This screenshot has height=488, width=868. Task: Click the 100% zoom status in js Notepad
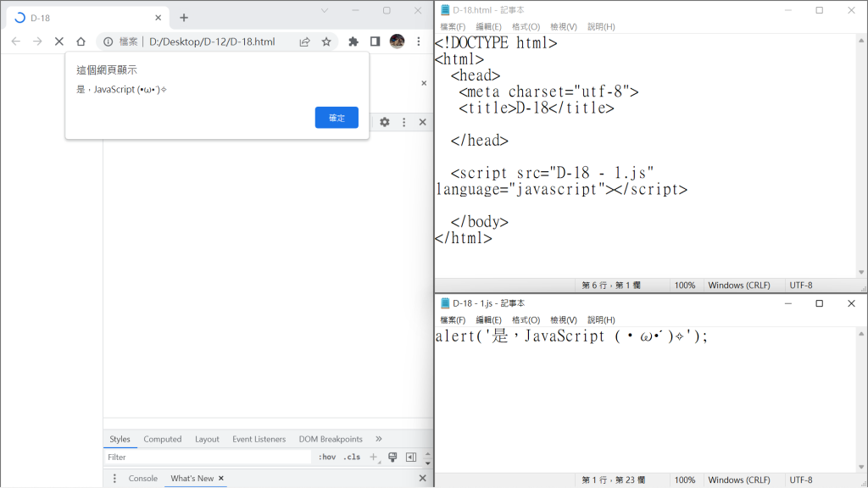tap(685, 480)
